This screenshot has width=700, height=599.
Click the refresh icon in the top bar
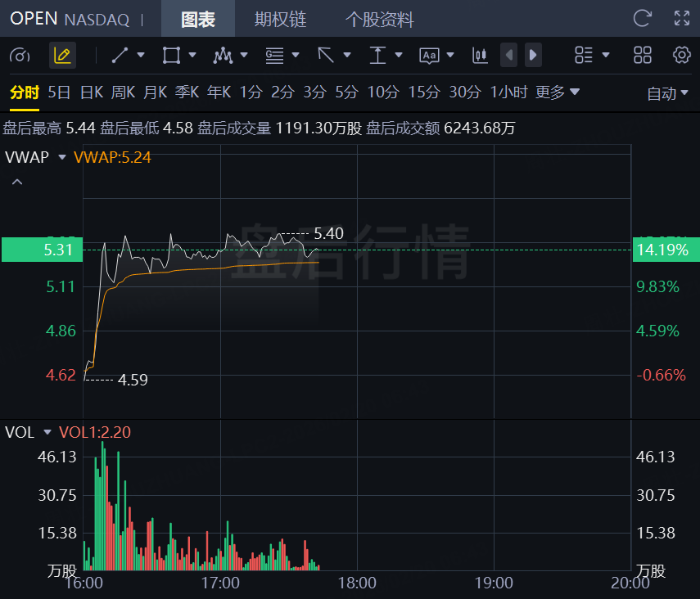[643, 19]
